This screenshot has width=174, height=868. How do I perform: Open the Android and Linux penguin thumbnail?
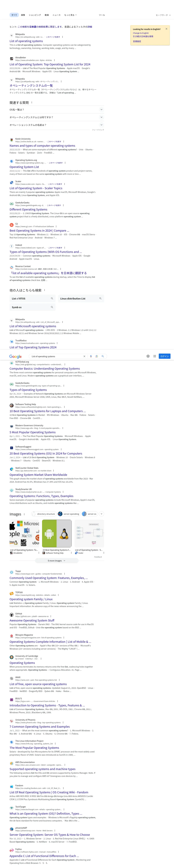[x=57, y=533]
